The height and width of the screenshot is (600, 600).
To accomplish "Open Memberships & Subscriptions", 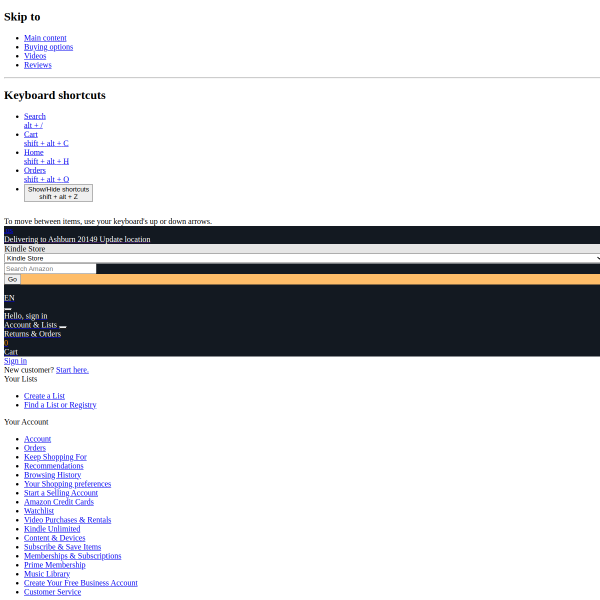I will (x=73, y=556).
